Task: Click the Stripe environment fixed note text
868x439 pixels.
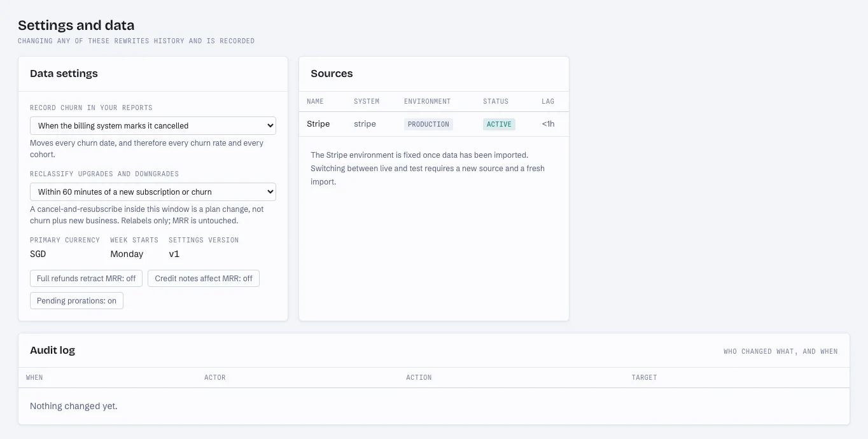Action: coord(428,169)
